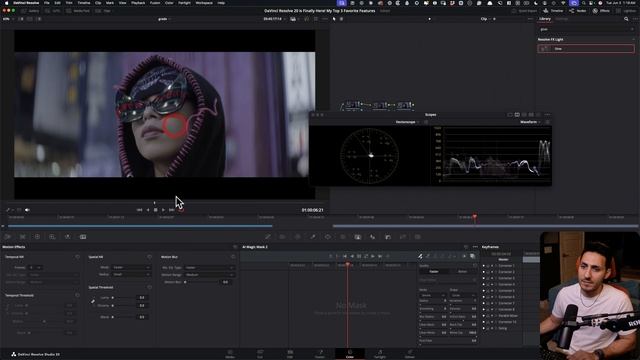Adjust the Motion Blur slider handle
Image resolution: width=640 pixels, height=360 pixels.
point(185,282)
